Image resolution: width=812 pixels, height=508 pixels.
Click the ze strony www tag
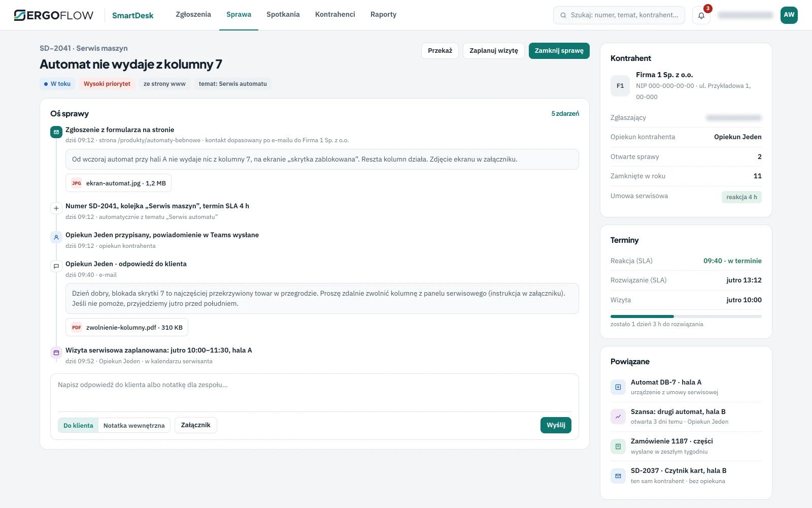tap(164, 84)
